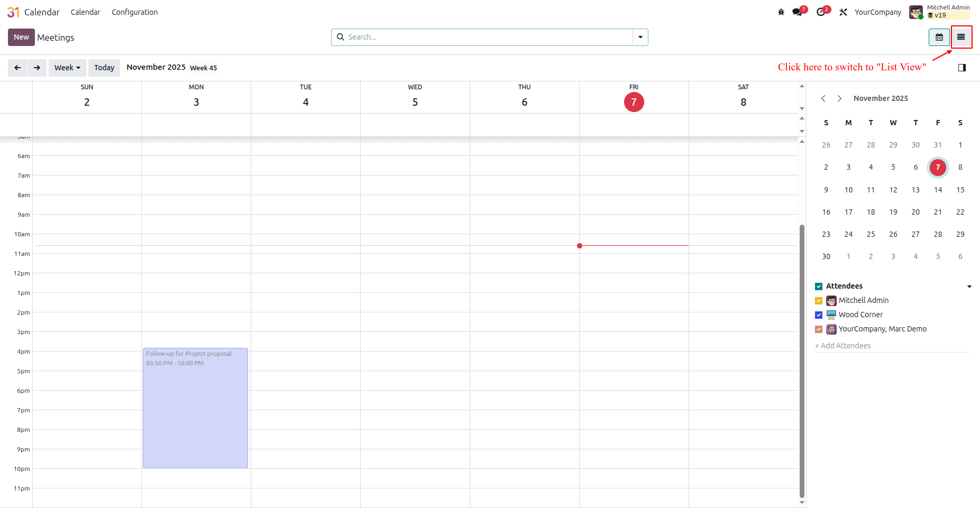980x508 pixels.
Task: Toggle the side panel icon
Action: point(962,68)
